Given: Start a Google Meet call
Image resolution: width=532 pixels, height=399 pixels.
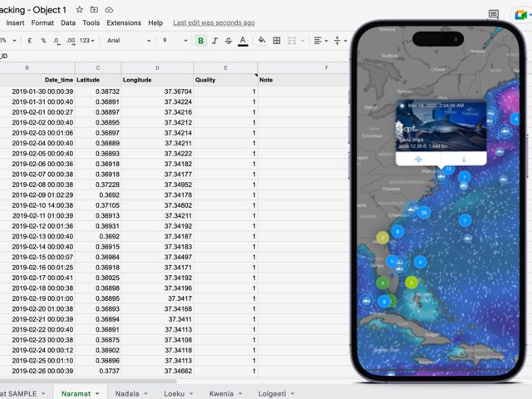Looking at the screenshot, I should point(520,15).
